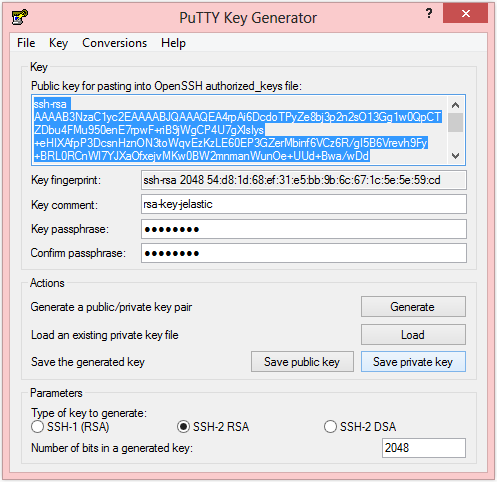The width and height of the screenshot is (497, 482).
Task: Select the SSH-2 DSA key type
Action: click(330, 427)
